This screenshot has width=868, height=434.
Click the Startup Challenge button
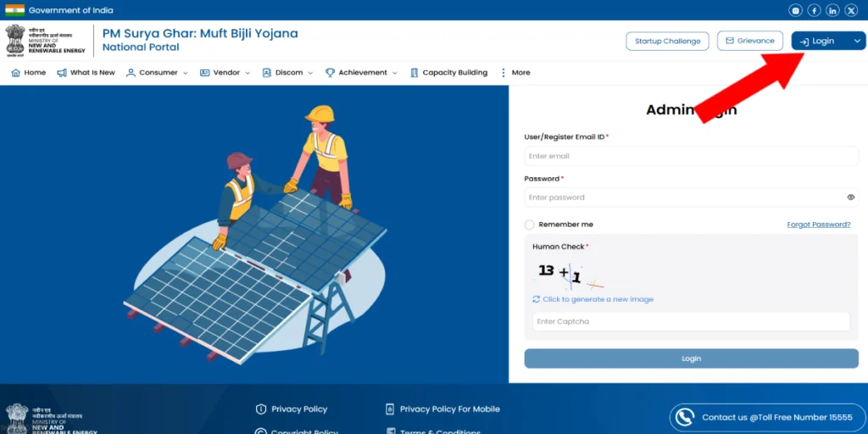pos(668,41)
